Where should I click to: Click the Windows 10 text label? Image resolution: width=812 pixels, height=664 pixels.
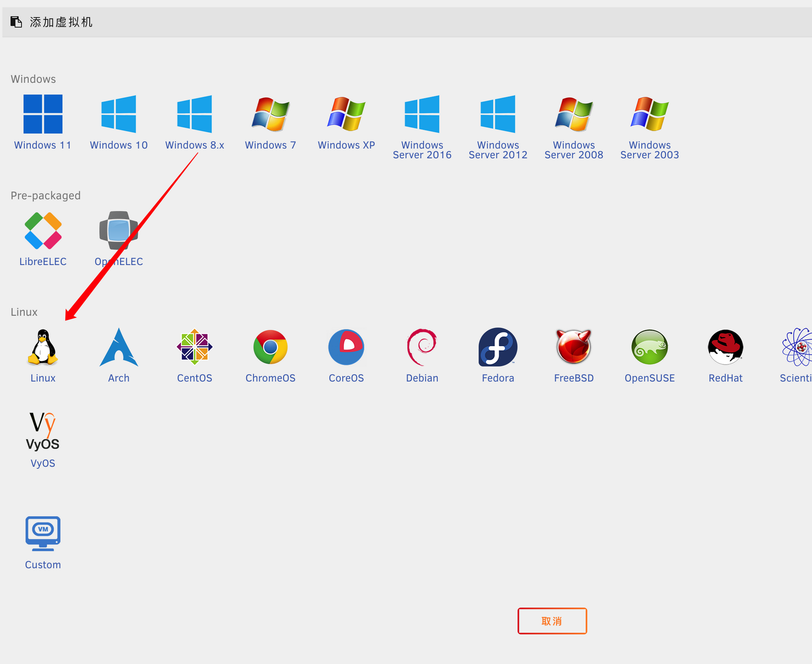click(118, 145)
